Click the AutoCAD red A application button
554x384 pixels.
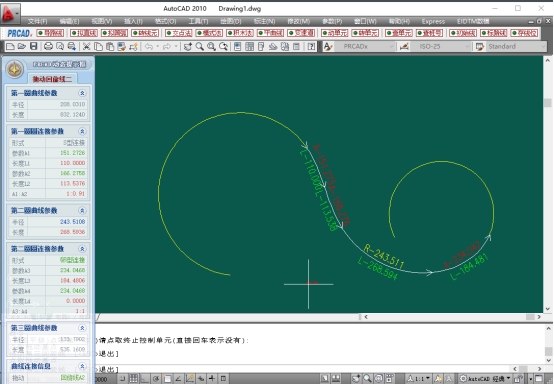click(x=10, y=14)
